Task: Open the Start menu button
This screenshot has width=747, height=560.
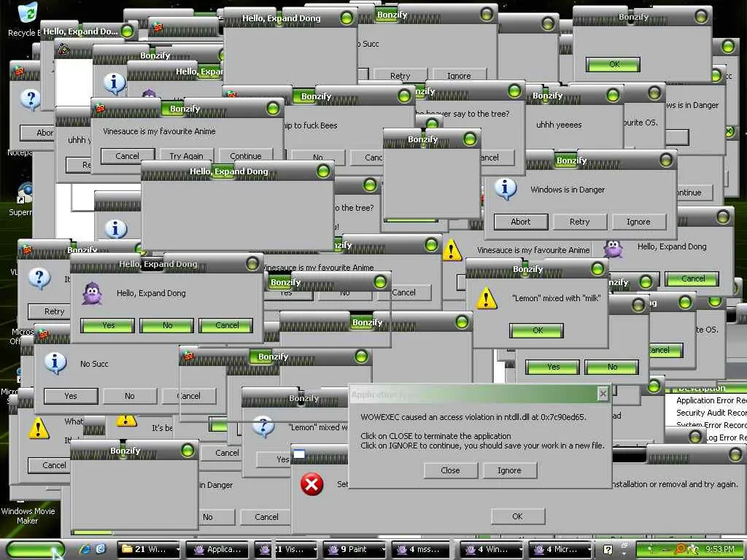Action: 36,550
